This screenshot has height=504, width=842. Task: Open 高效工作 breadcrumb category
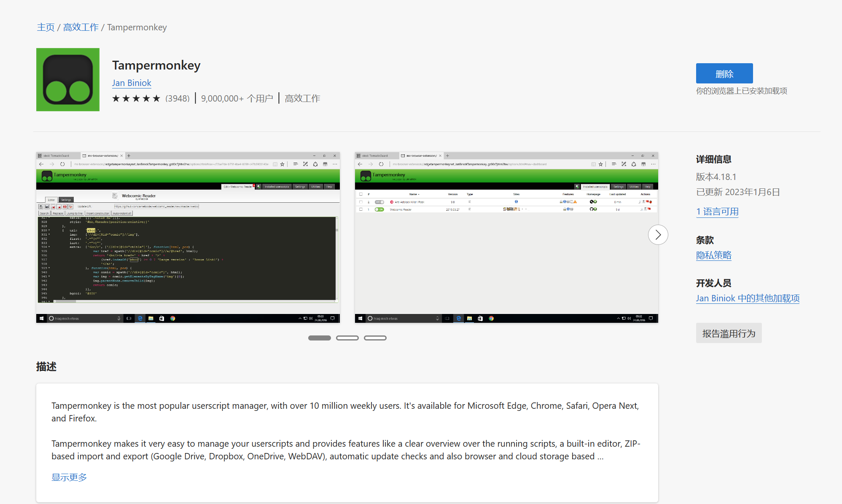tap(81, 27)
